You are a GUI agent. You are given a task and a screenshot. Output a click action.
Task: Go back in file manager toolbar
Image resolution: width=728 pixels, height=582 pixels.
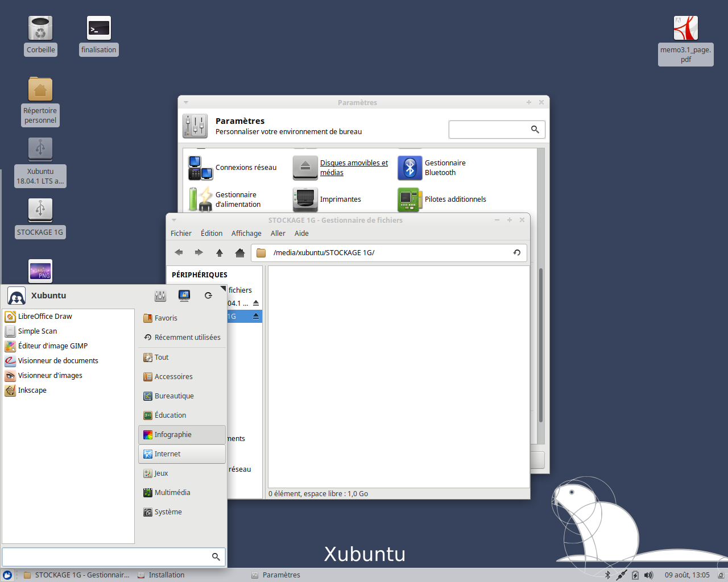tap(179, 252)
